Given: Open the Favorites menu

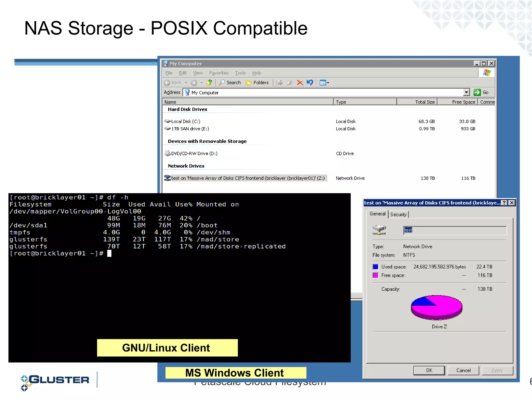Looking at the screenshot, I should click(219, 73).
